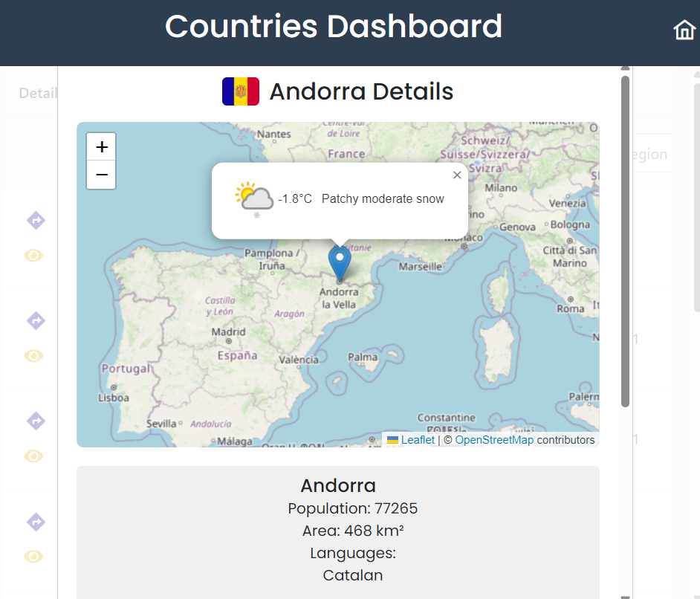Click the Andorra flag in the details heading
The height and width of the screenshot is (599, 700).
[x=241, y=91]
